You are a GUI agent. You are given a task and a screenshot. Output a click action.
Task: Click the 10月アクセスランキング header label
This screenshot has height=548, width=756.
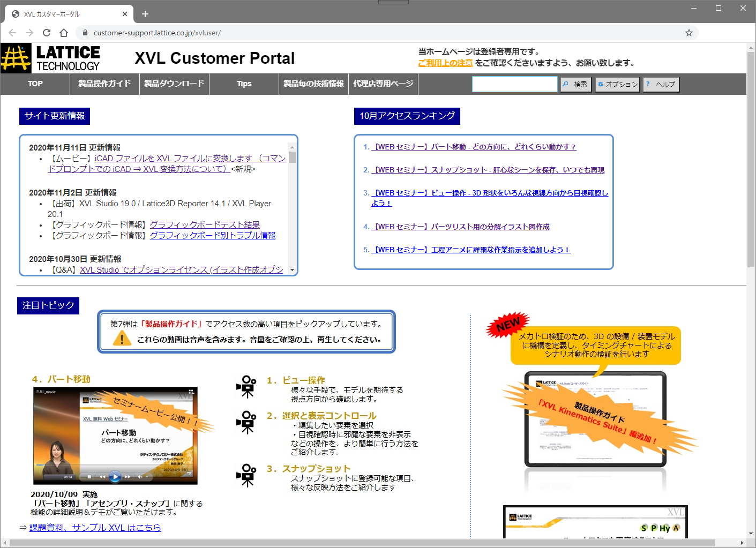click(x=407, y=116)
